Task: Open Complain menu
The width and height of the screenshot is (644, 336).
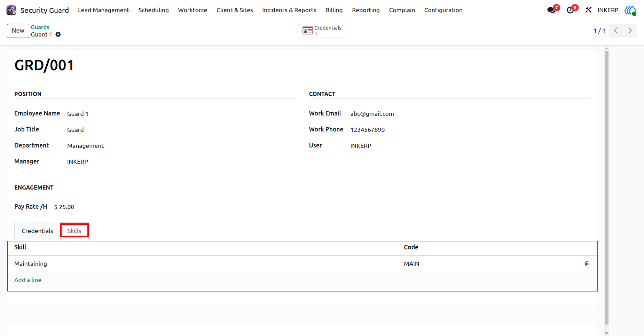Action: click(402, 10)
